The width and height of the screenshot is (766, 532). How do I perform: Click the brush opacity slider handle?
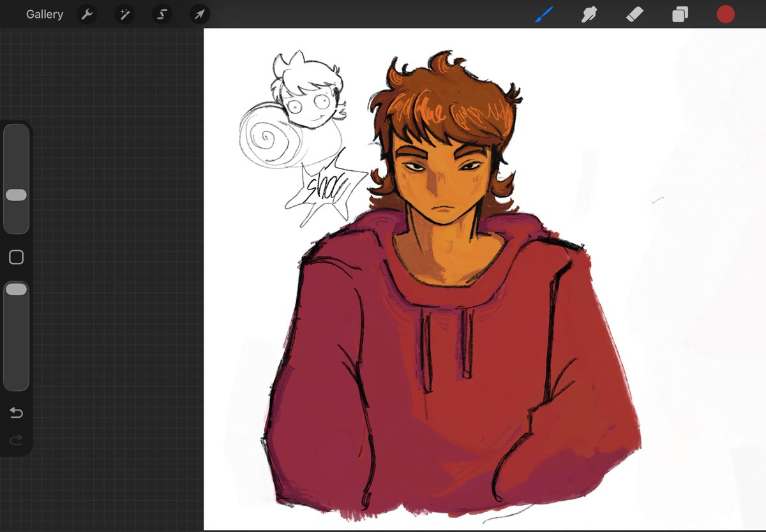(16, 290)
